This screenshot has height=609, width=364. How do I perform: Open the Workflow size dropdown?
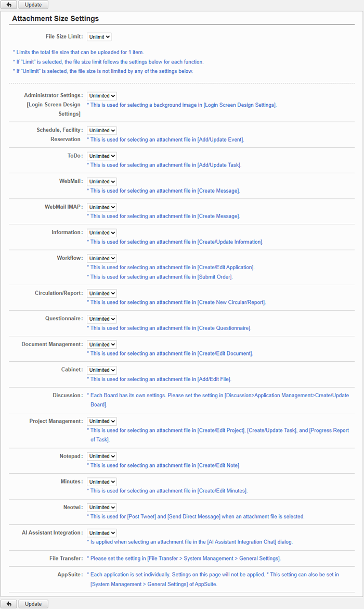coord(102,258)
